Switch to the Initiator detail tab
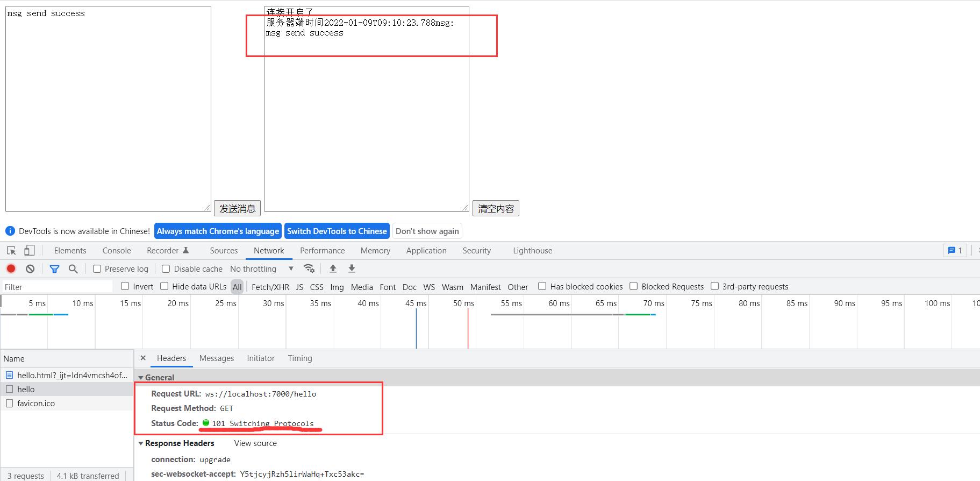Screen dimensions: 980x481 click(261, 358)
